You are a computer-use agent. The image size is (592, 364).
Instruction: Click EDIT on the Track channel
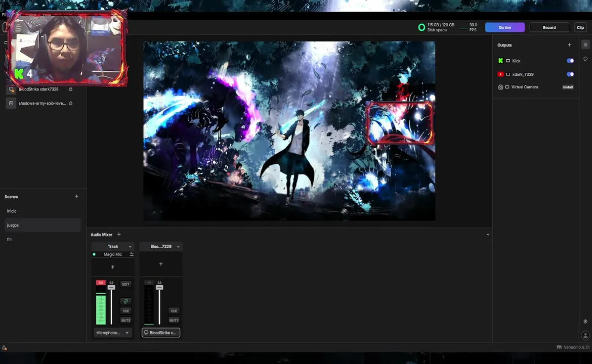pyautogui.click(x=125, y=284)
